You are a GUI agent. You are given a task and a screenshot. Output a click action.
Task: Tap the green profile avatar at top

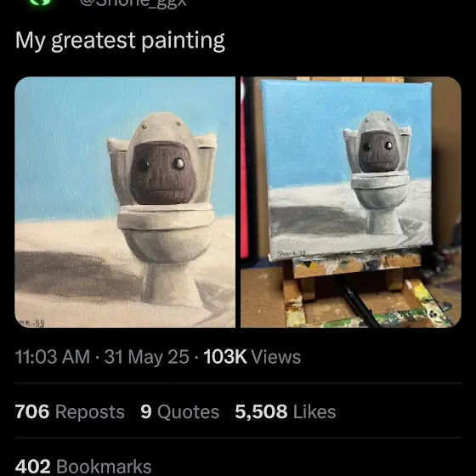coord(41,3)
